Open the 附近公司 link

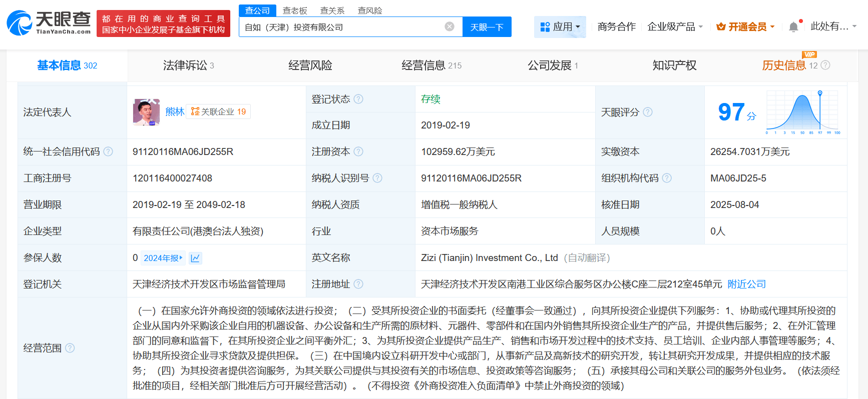point(747,284)
